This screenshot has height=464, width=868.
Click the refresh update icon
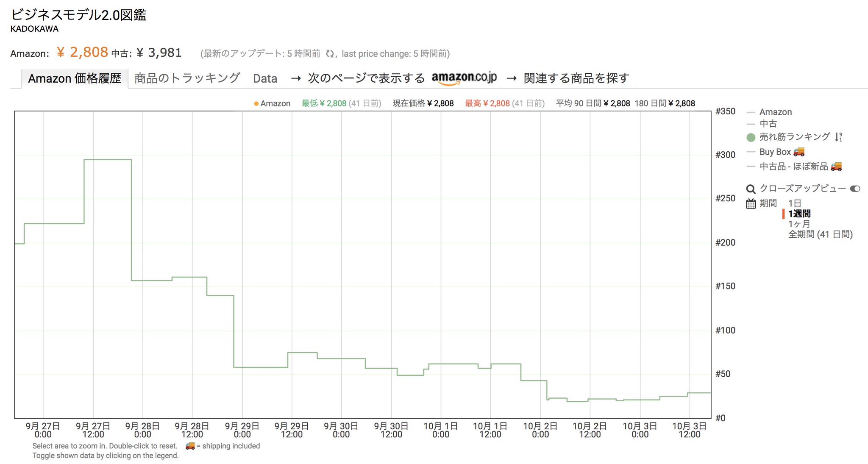click(x=330, y=54)
